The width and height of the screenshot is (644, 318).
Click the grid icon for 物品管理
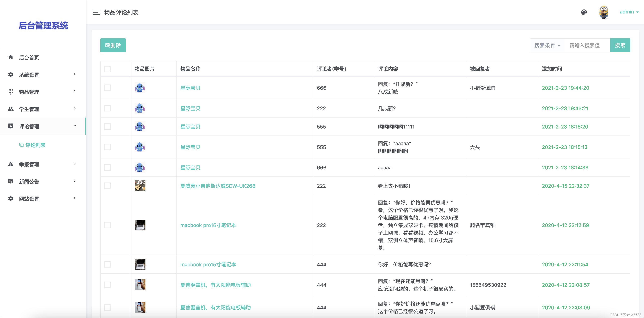[10, 92]
